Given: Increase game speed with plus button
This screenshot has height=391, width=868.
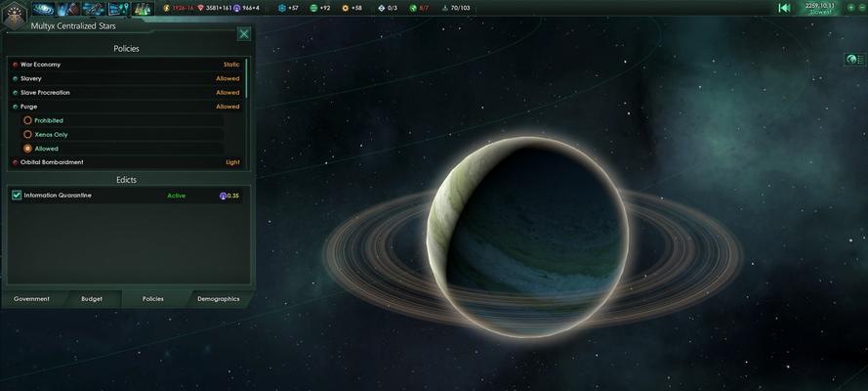Looking at the screenshot, I should tap(850, 8).
